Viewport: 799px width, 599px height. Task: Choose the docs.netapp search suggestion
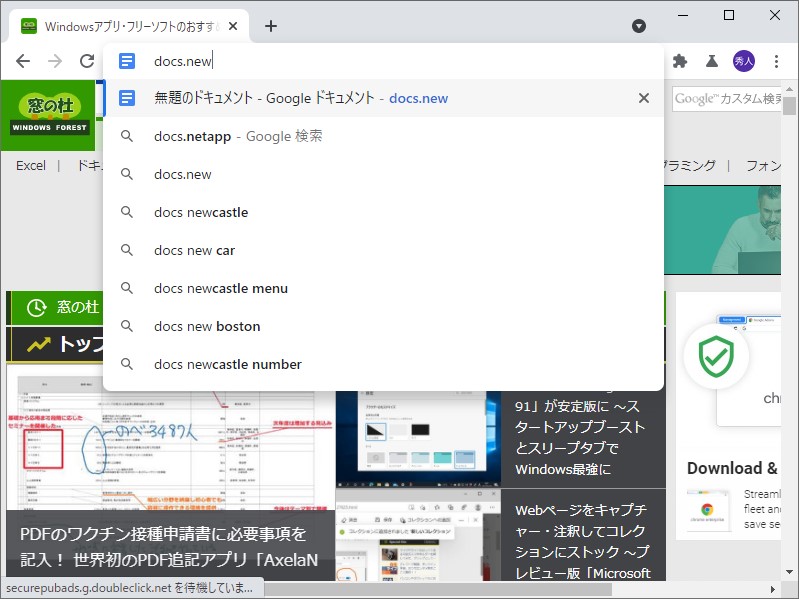click(383, 137)
